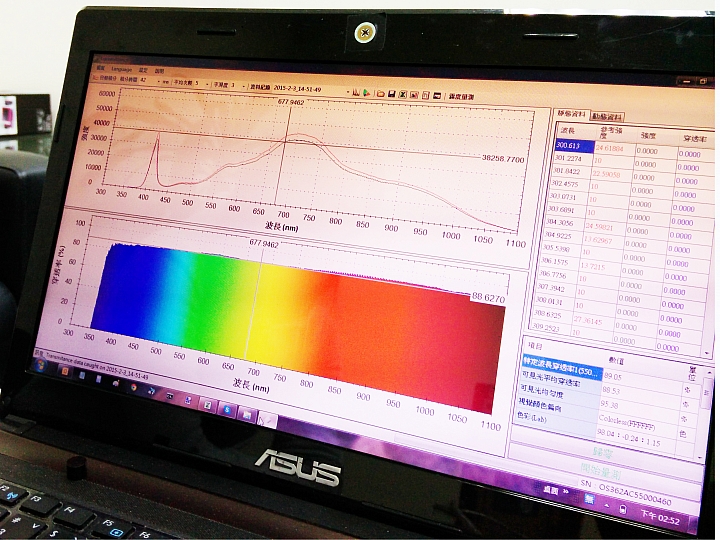Image resolution: width=720 pixels, height=540 pixels.
Task: Click the save floppy disk toolbar icon
Action: [392, 94]
